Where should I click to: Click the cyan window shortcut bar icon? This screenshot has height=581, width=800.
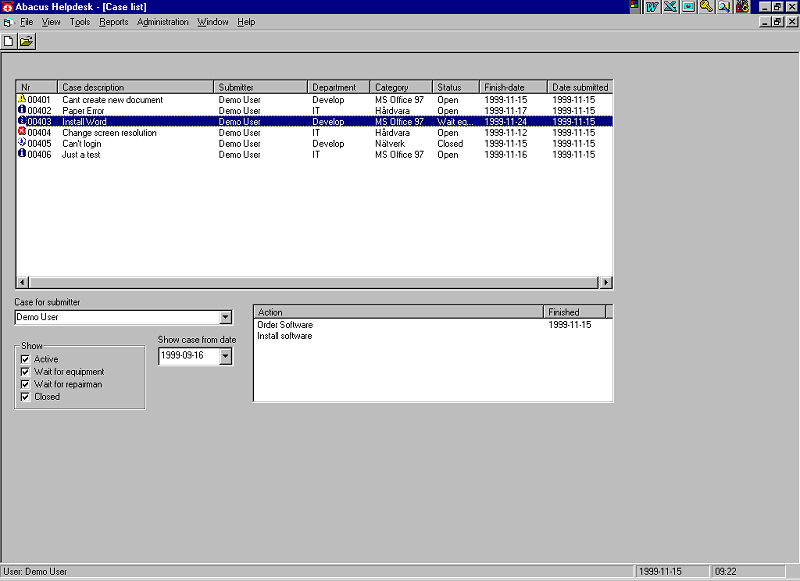pyautogui.click(x=689, y=7)
